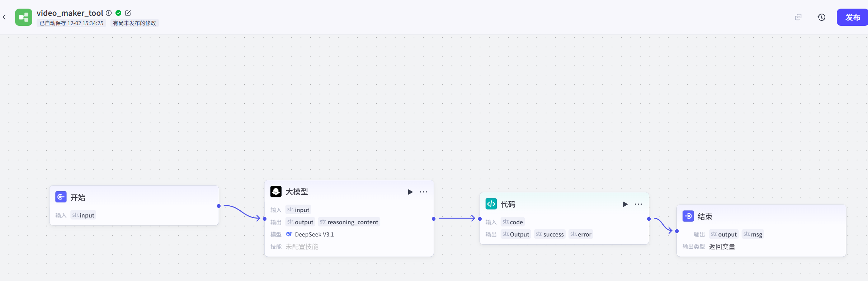Click the 开始 node icon
Image resolution: width=868 pixels, height=281 pixels.
[x=61, y=197]
